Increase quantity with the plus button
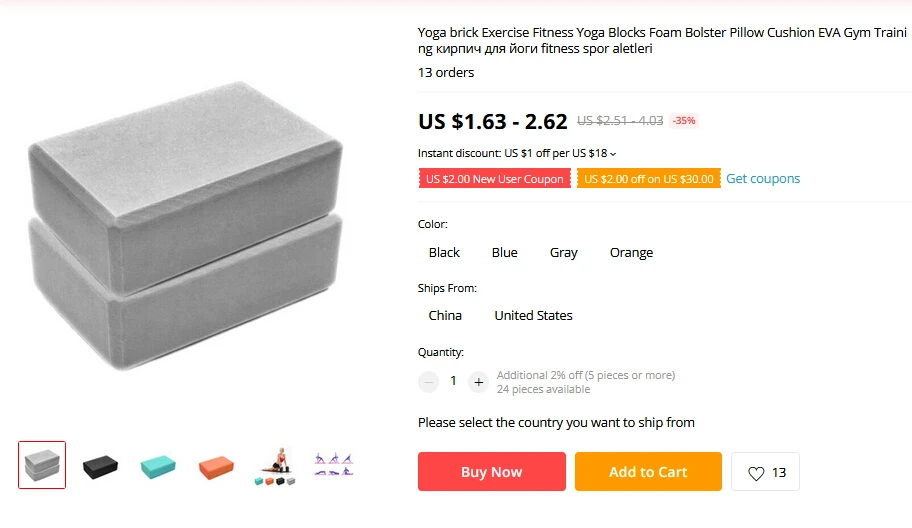Viewport: 912px width, 528px height. 478,382
